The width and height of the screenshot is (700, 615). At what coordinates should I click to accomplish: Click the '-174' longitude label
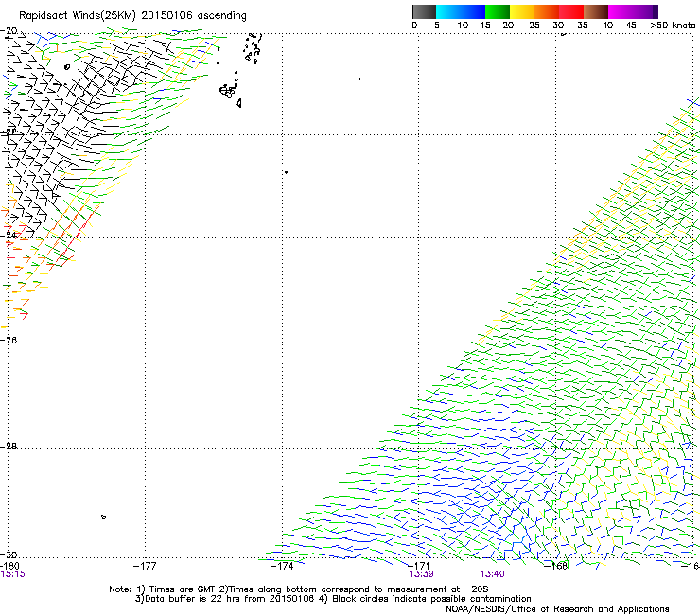[282, 567]
